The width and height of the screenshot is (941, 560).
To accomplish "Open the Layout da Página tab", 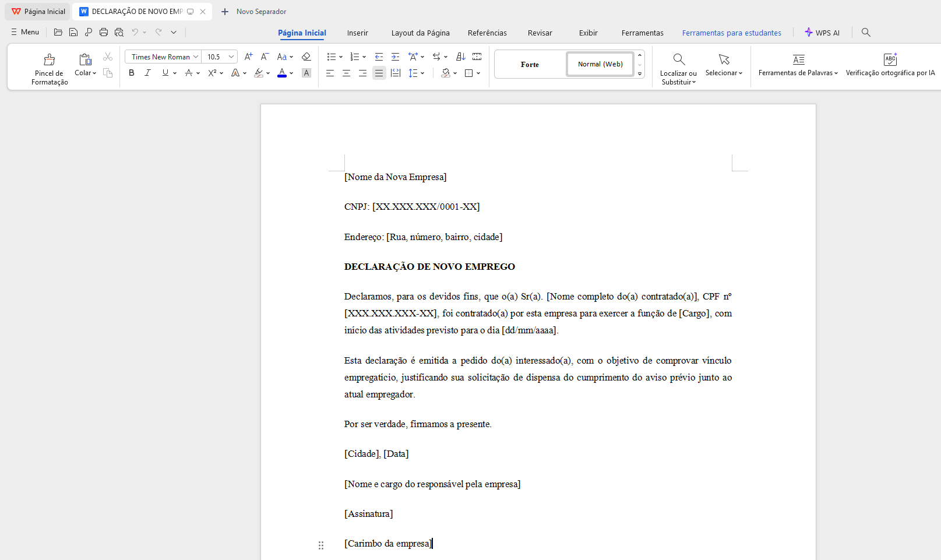I will tap(420, 33).
